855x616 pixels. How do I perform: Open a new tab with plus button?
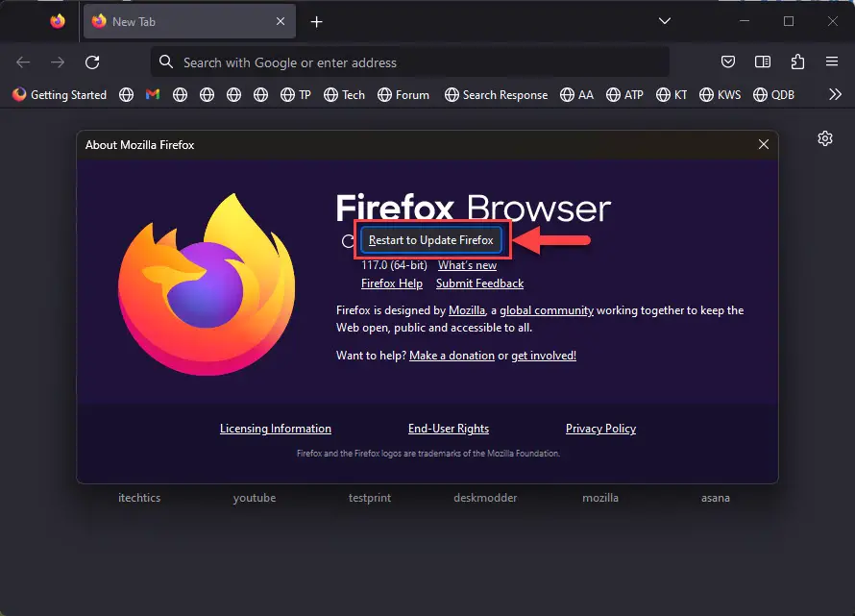316,22
